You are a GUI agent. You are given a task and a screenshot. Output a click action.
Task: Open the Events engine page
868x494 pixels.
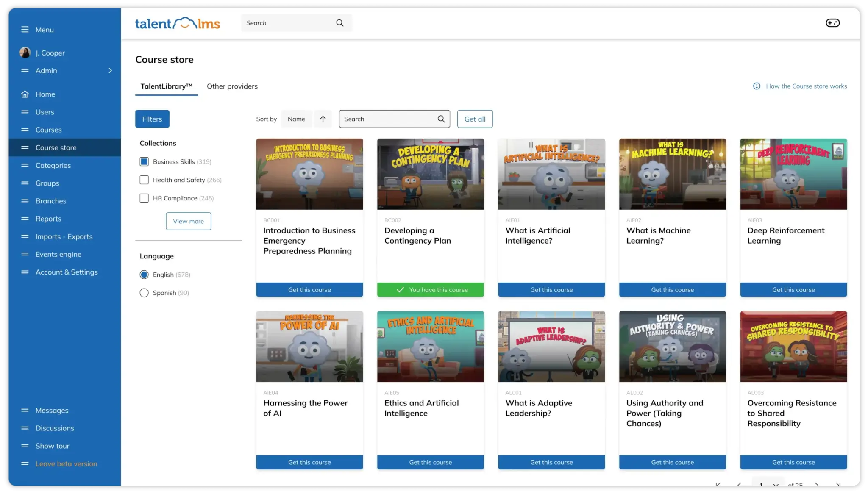point(58,254)
